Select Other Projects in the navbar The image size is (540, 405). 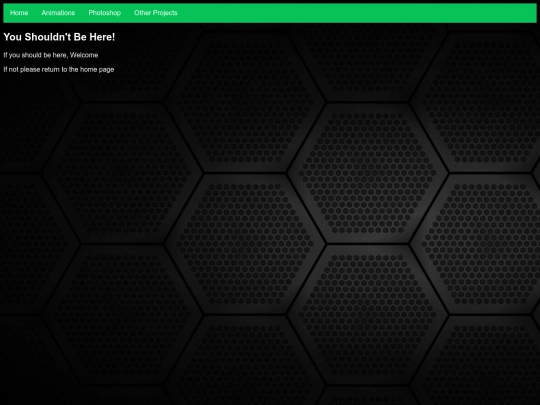[x=156, y=13]
